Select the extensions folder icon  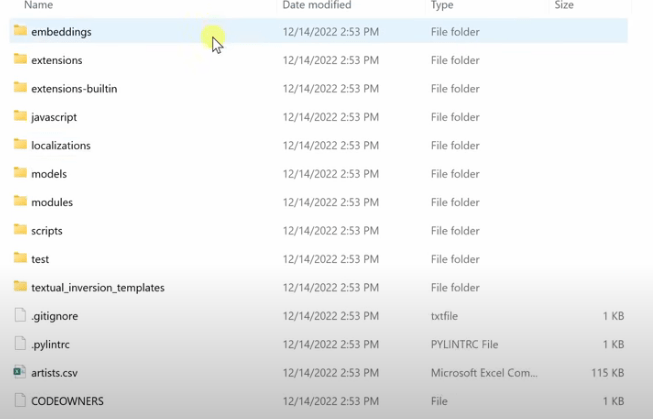20,60
